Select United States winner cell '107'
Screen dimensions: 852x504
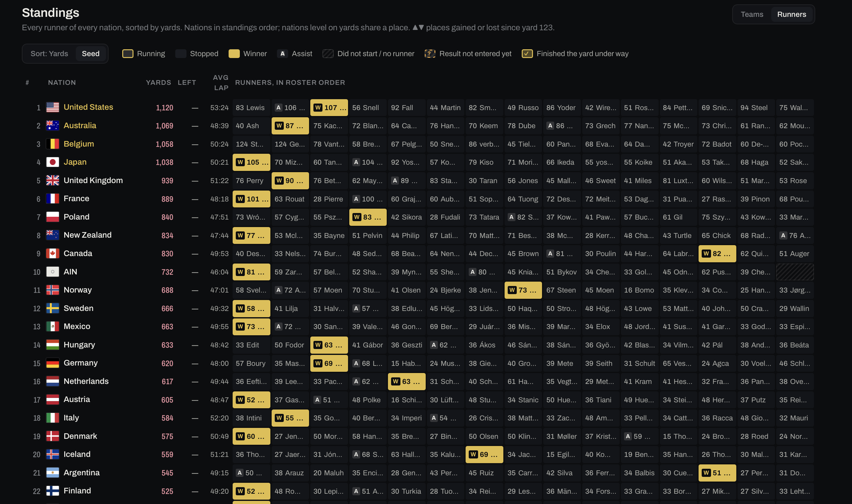[x=329, y=108]
